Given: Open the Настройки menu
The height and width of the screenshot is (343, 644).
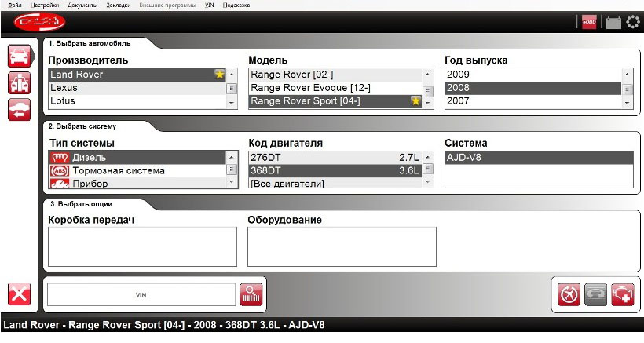Looking at the screenshot, I should point(45,5).
